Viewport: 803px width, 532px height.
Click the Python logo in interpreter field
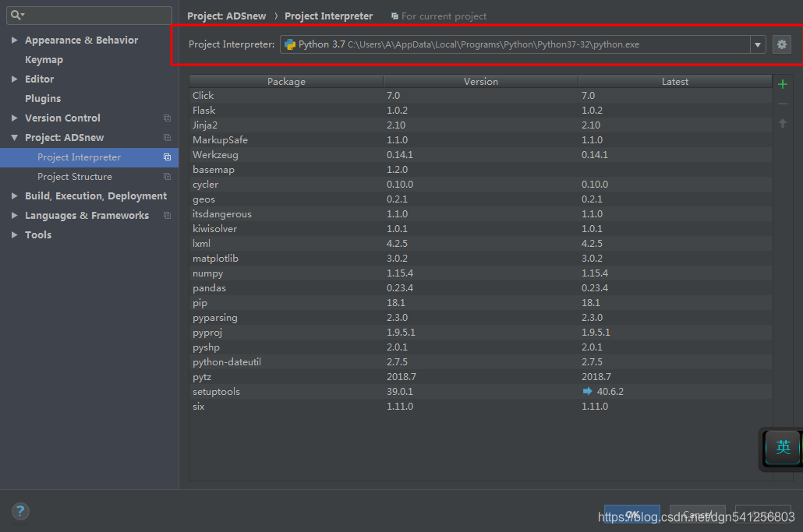pos(290,44)
